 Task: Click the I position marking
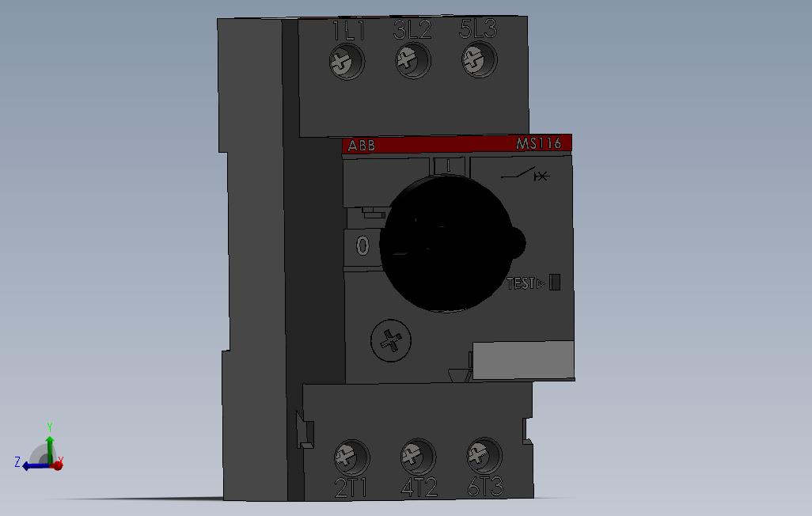coord(449,166)
